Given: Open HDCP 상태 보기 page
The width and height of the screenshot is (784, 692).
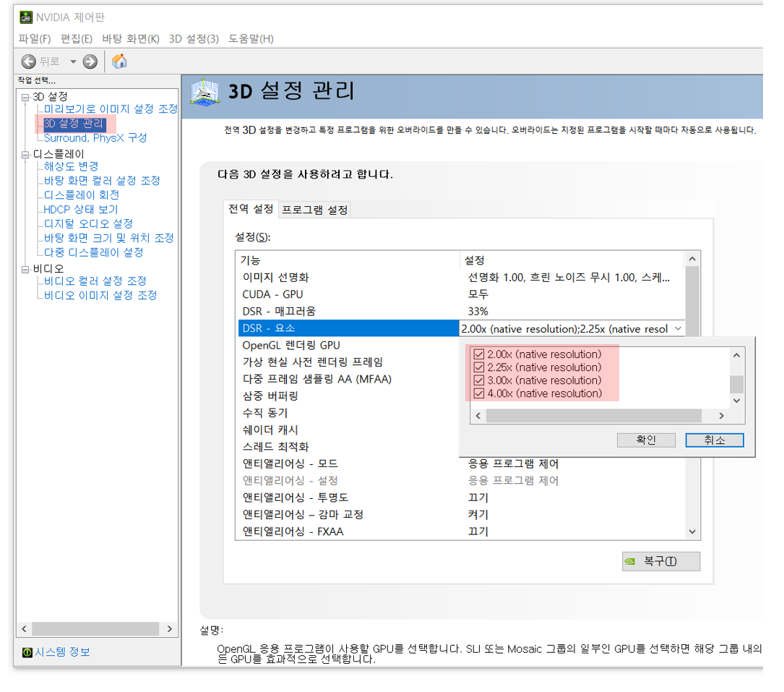Looking at the screenshot, I should (81, 210).
